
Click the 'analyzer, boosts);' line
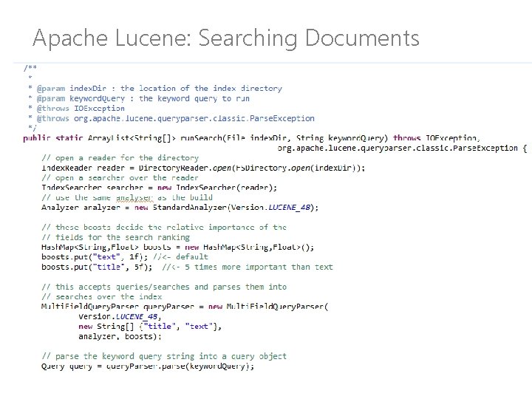(x=120, y=337)
